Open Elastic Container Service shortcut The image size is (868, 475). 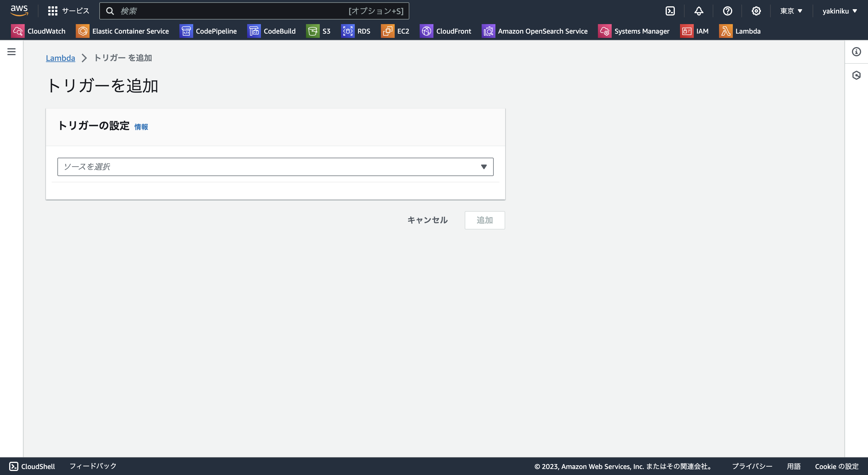coord(122,31)
